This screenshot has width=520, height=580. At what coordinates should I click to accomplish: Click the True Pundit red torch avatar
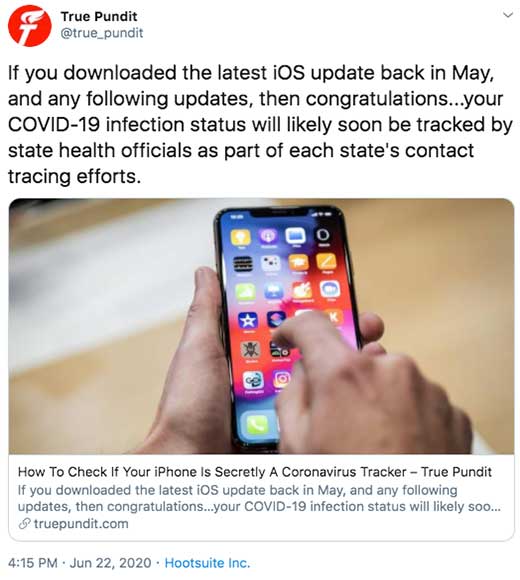[30, 25]
